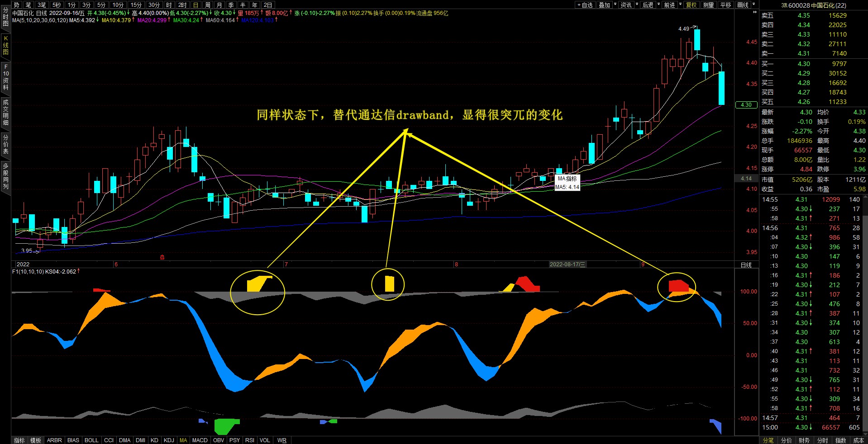Screen dimensions: 868x444
Task: Click the 模板 template tab
Action: coord(36,440)
